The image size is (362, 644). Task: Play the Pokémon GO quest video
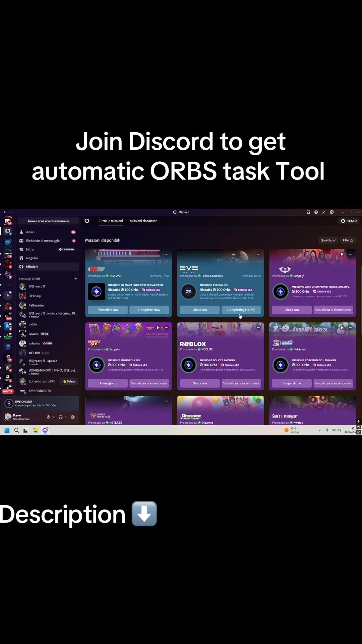[342, 328]
